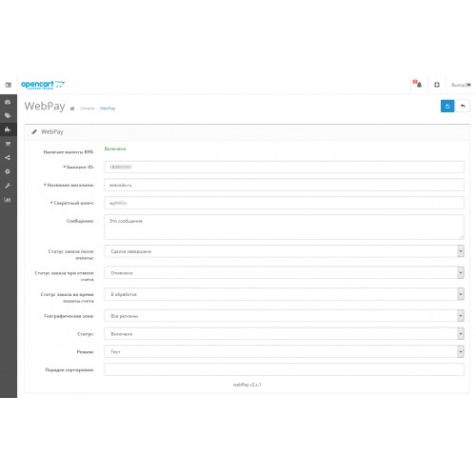Image resolution: width=476 pixels, height=476 pixels.
Task: Click the sort order input field
Action: (284, 369)
